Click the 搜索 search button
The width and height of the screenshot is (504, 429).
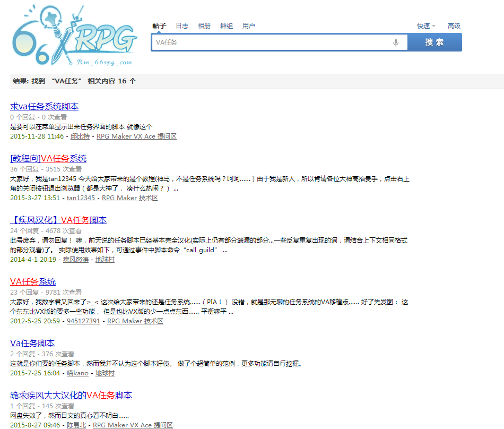tap(435, 42)
